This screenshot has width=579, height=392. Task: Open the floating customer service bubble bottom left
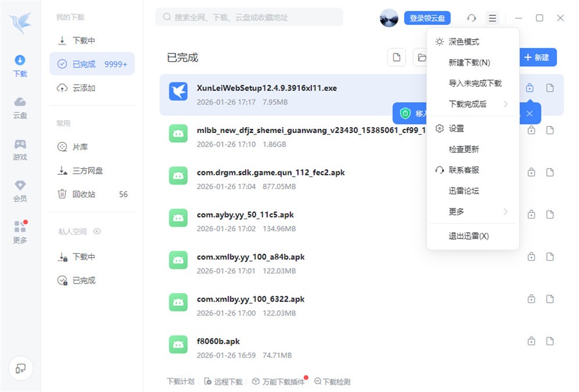tap(21, 368)
